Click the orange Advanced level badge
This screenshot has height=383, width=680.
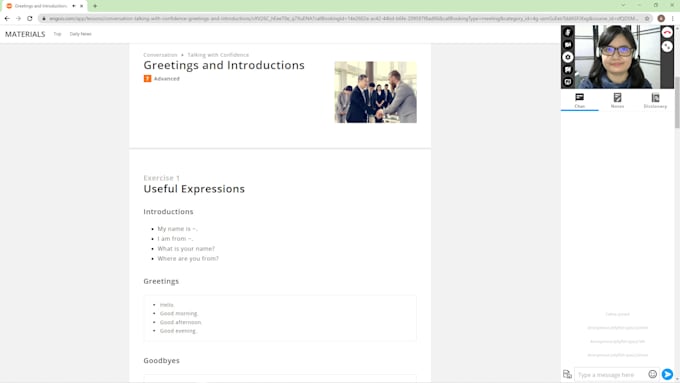(147, 79)
